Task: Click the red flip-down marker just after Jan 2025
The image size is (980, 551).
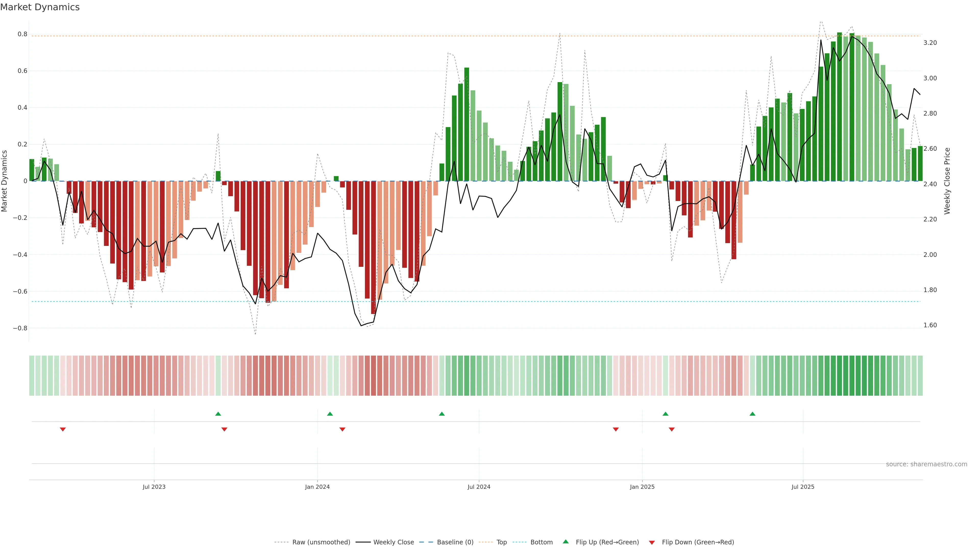Action: [x=671, y=429]
